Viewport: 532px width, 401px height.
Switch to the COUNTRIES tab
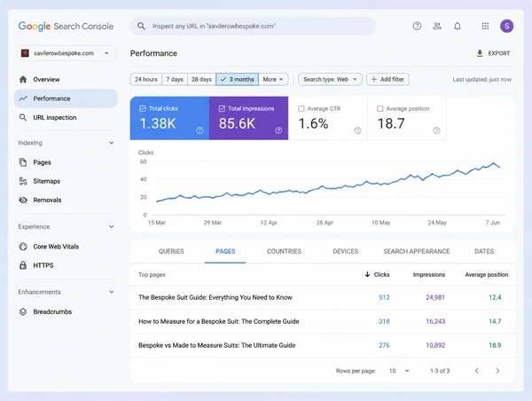click(284, 251)
